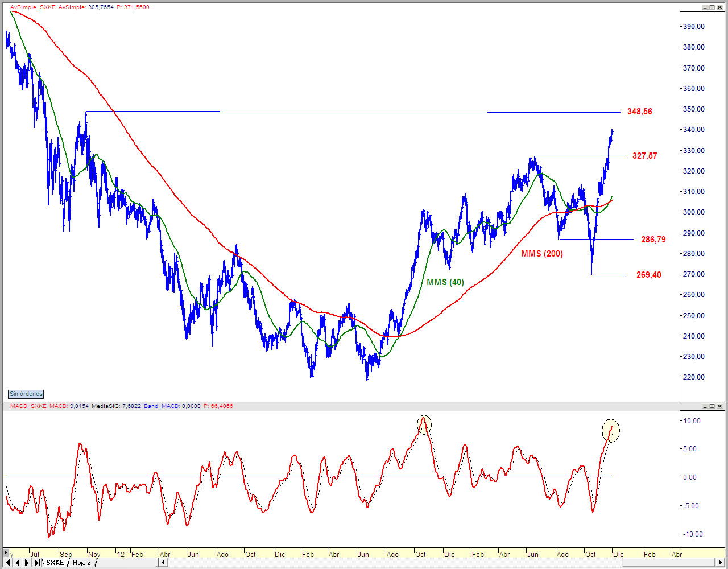728x569 pixels.
Task: Click the MMS (40) moving average label
Action: [445, 282]
